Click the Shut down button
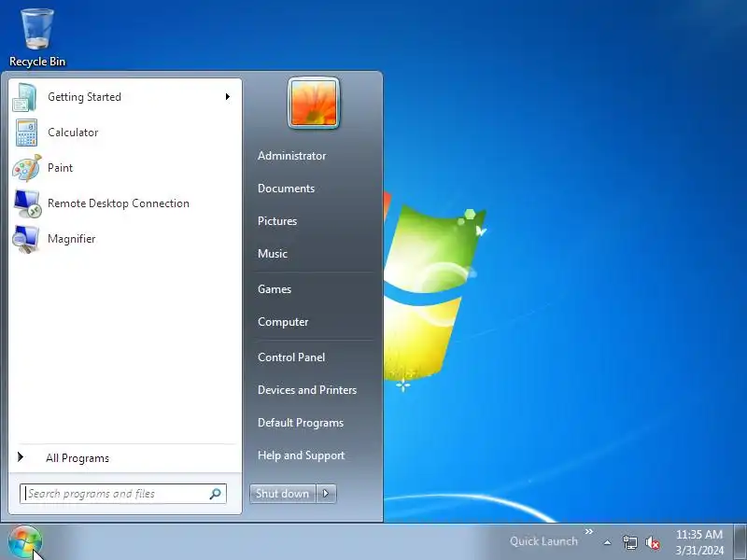 click(283, 494)
